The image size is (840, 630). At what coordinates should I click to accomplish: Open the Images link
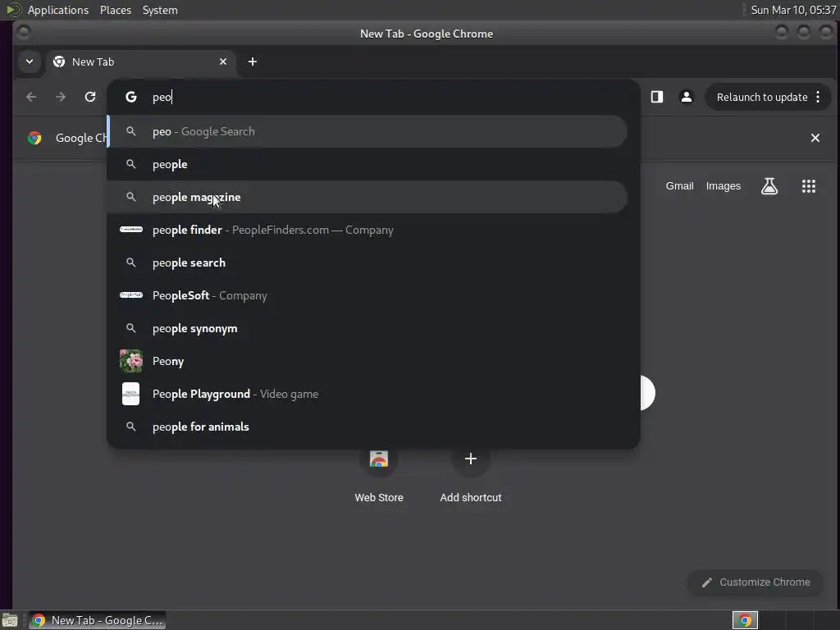[724, 186]
